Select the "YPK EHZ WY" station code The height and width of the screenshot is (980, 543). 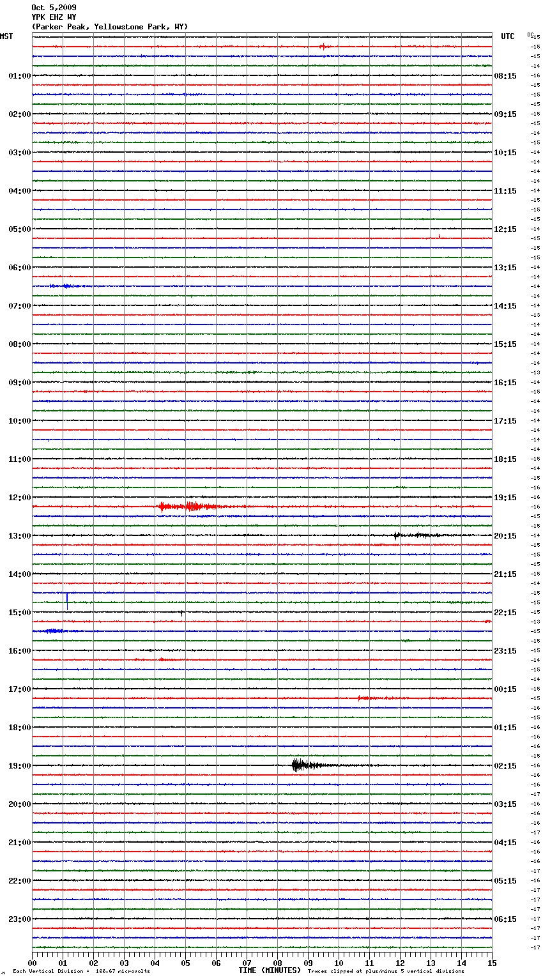(54, 17)
